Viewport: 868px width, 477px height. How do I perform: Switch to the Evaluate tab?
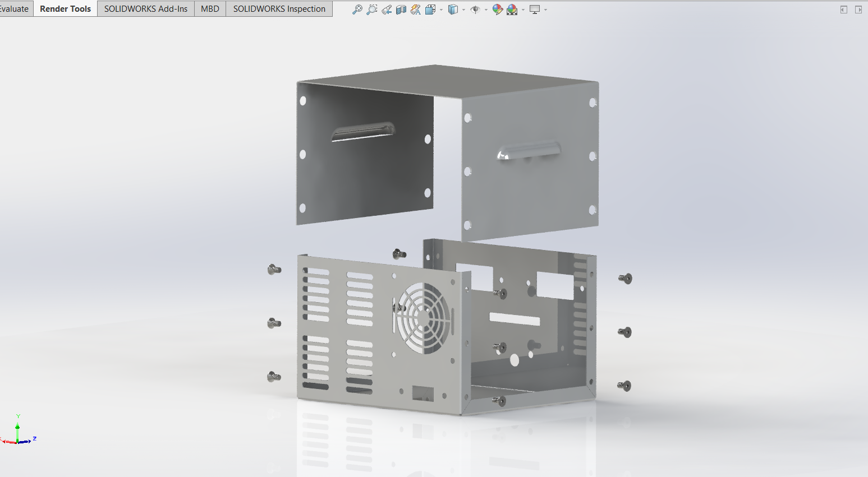tap(15, 9)
